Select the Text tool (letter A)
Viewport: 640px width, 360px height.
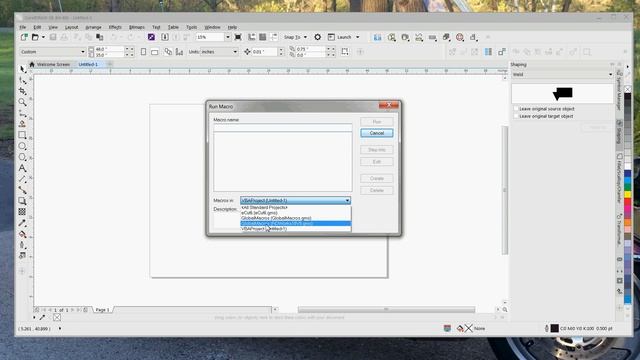[22, 168]
